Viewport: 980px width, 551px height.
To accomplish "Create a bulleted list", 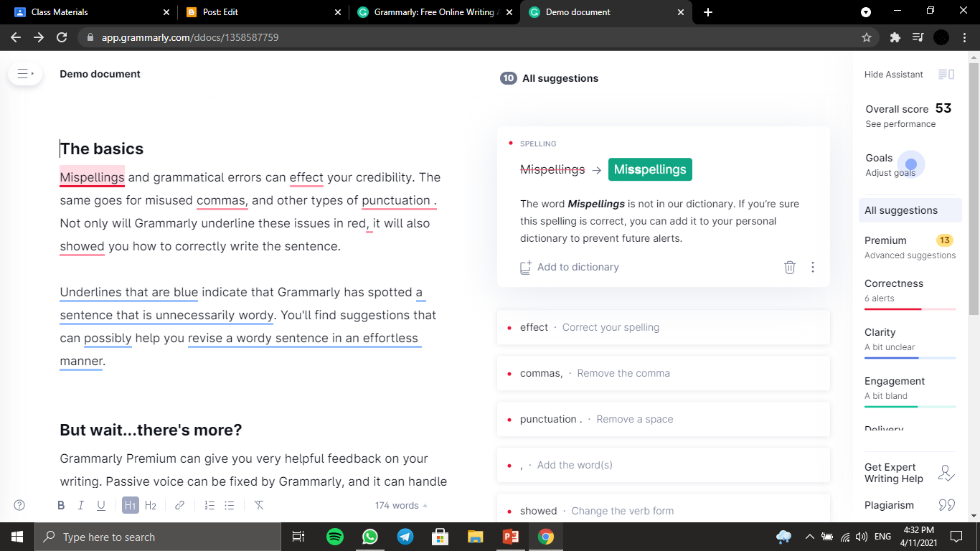I will (230, 505).
